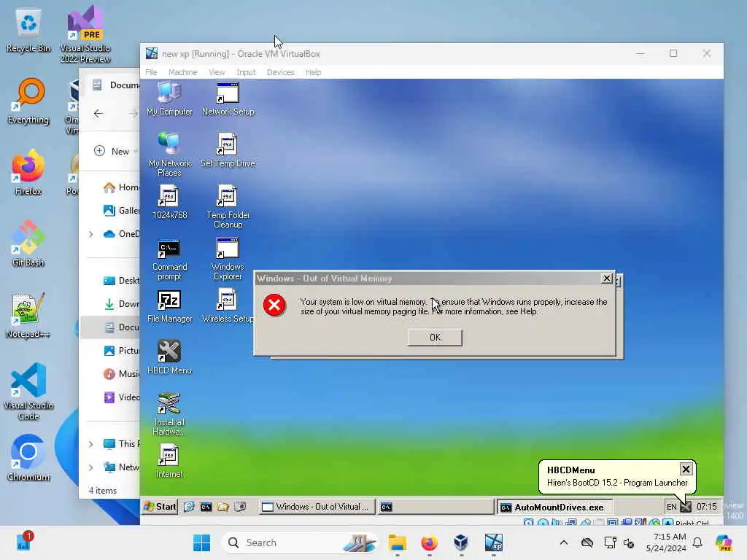Close the Out of Virtual Memory dialog
Viewport: 747px width, 560px height.
pos(606,278)
